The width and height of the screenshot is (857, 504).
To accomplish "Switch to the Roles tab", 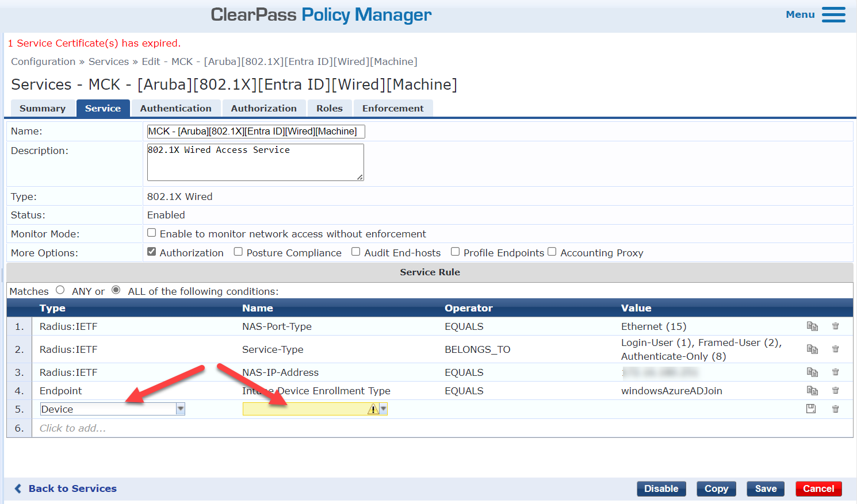I will pyautogui.click(x=330, y=108).
